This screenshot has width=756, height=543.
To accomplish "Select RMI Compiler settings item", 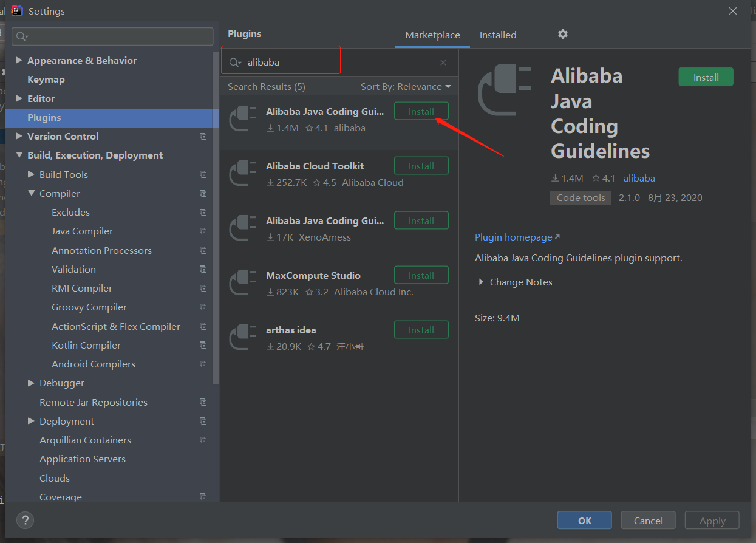I will (x=82, y=289).
